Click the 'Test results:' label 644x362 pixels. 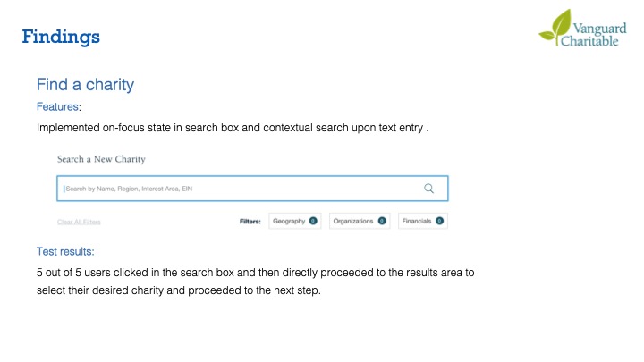(x=65, y=252)
